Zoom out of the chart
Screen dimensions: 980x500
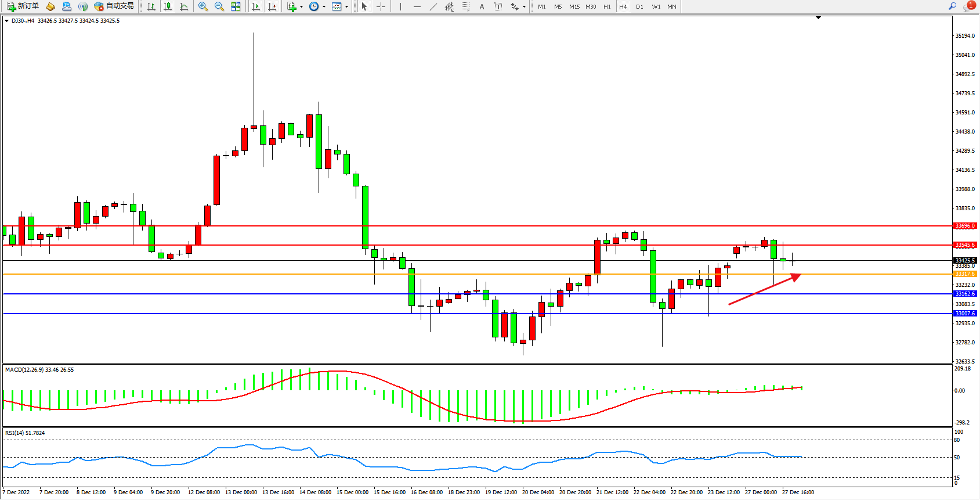click(219, 6)
